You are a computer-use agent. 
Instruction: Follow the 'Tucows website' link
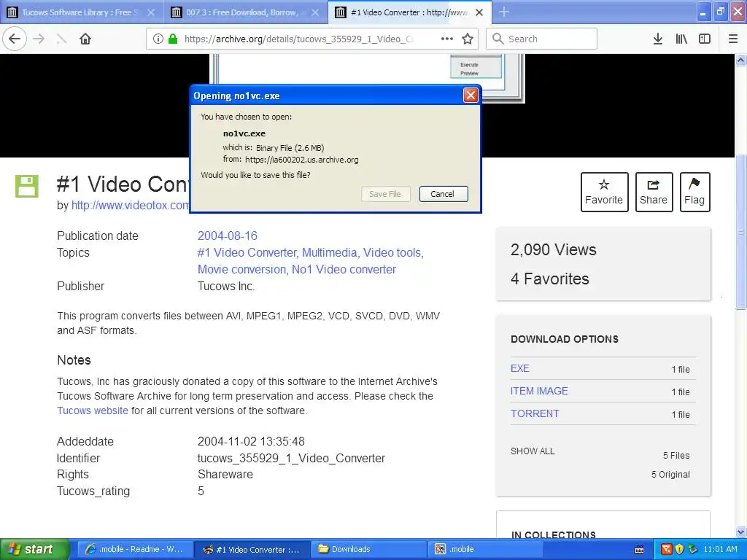93,411
